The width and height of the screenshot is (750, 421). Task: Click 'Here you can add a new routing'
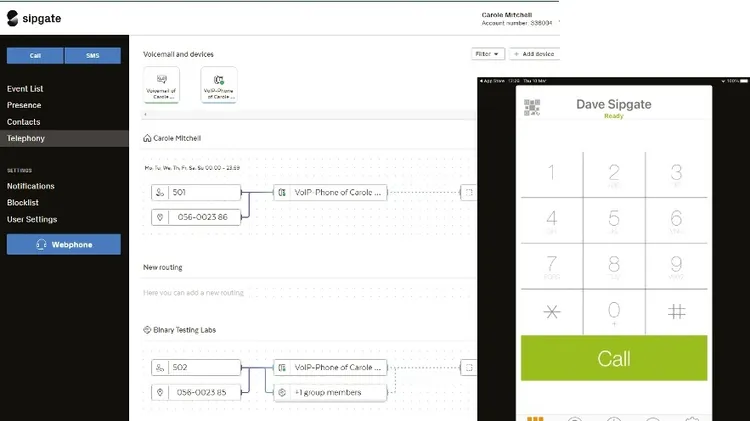tap(193, 293)
